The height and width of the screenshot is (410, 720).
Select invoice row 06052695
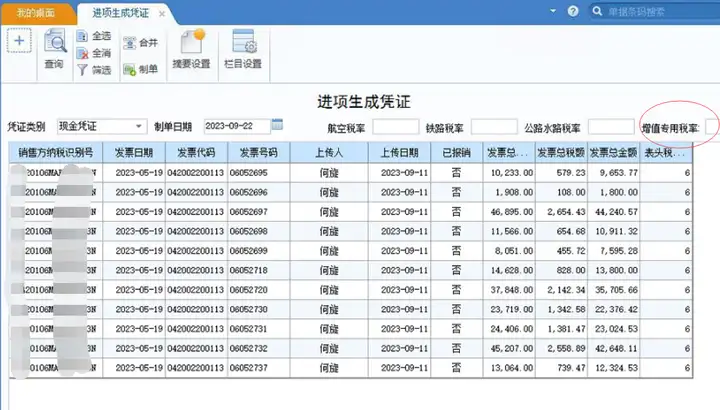pos(350,173)
